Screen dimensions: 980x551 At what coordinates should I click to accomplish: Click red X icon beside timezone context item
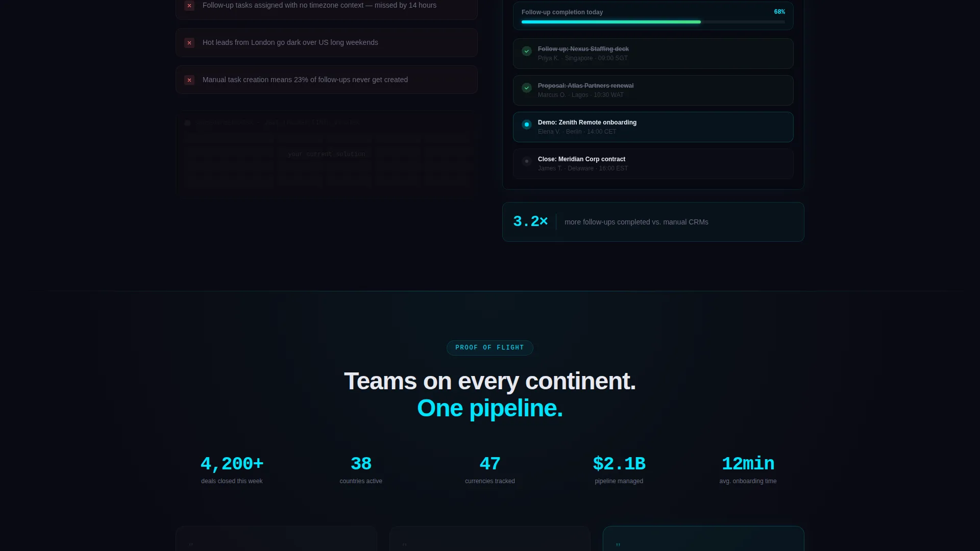tap(189, 6)
